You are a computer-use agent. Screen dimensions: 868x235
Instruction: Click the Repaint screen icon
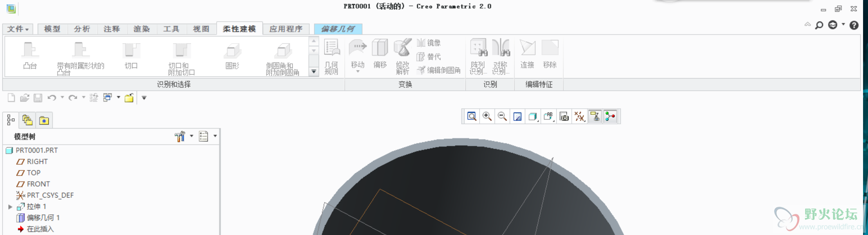tap(517, 117)
